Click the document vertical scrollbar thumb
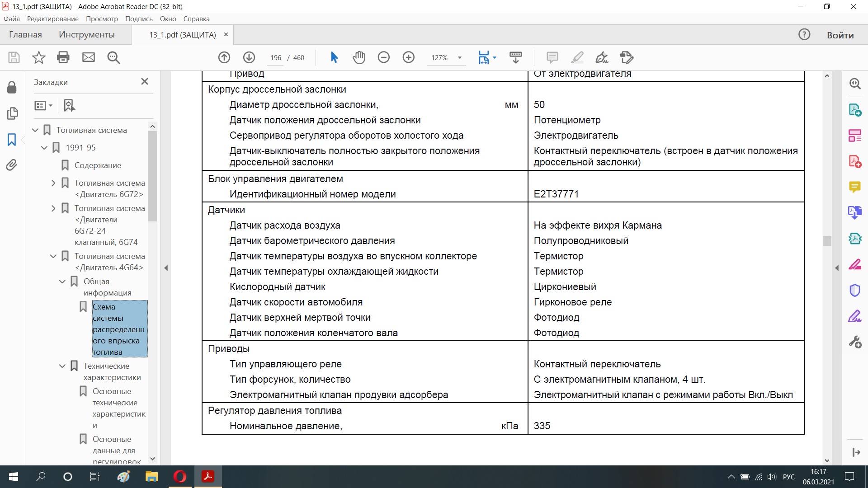868x488 pixels. point(827,241)
